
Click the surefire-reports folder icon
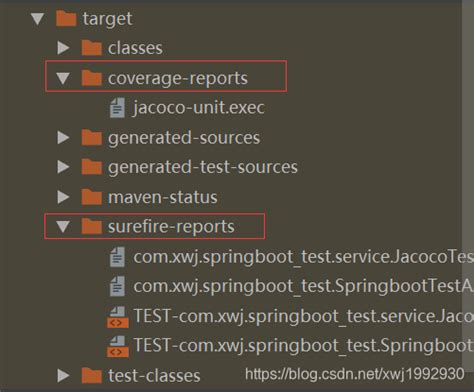coord(91,226)
